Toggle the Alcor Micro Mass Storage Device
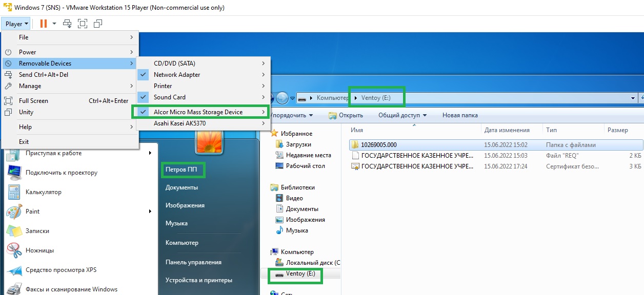This screenshot has width=644, height=295. 198,112
